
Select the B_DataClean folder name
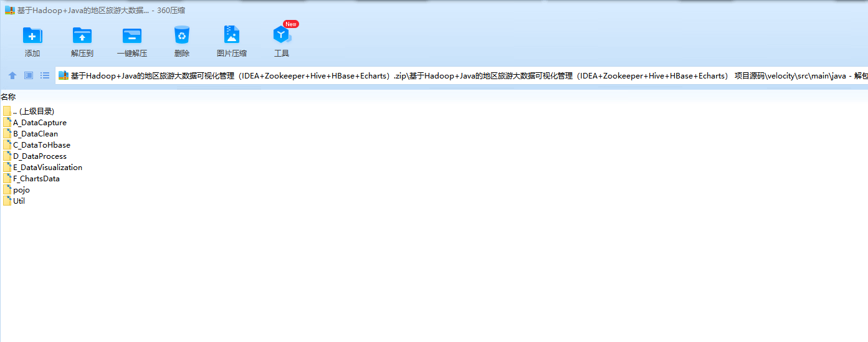36,134
